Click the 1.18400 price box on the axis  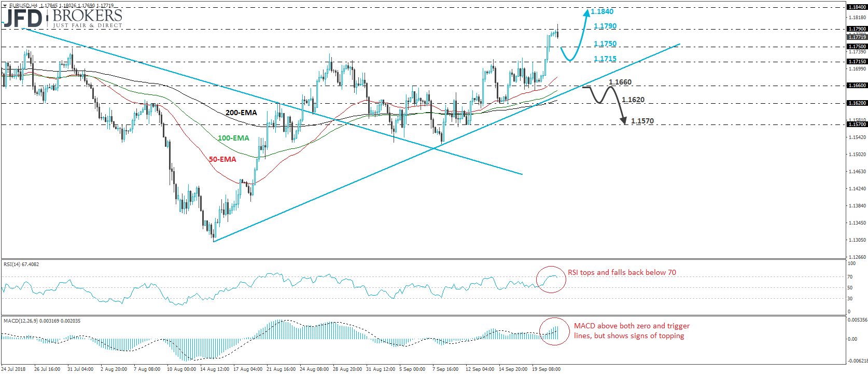[857, 7]
